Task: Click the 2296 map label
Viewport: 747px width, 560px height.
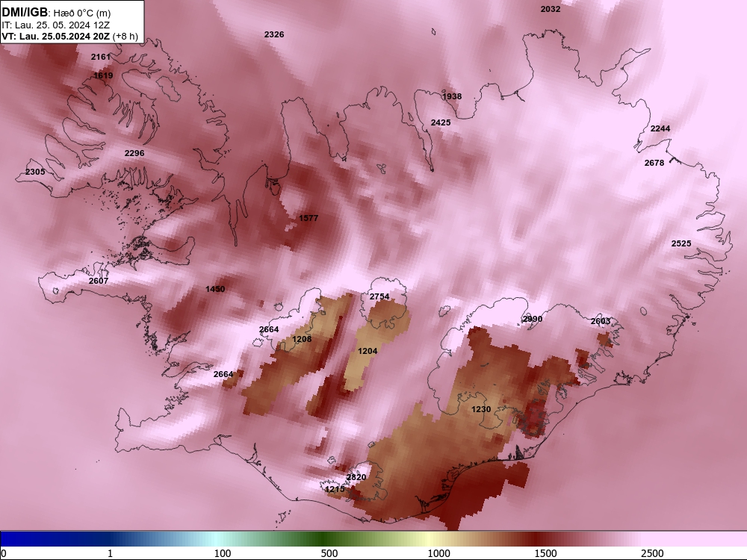Action: 134,153
